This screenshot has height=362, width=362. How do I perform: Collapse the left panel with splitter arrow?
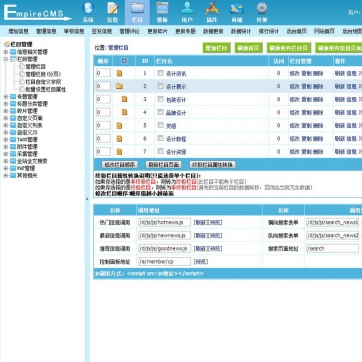click(x=87, y=199)
